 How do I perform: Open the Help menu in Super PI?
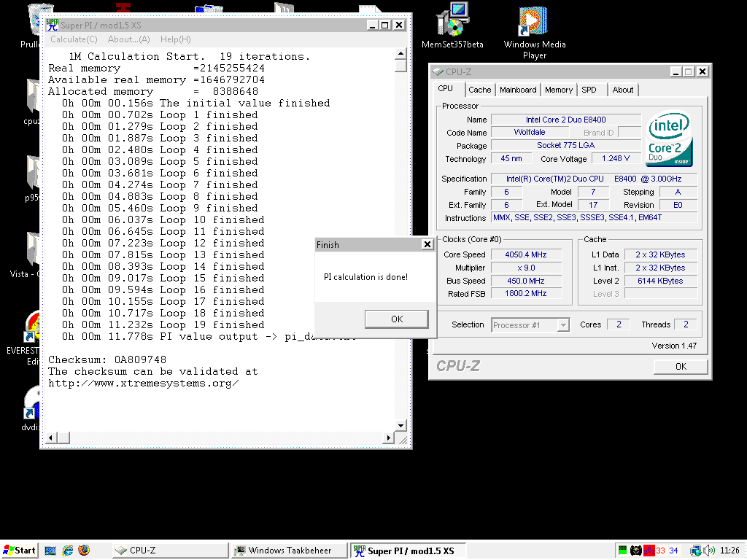[175, 39]
